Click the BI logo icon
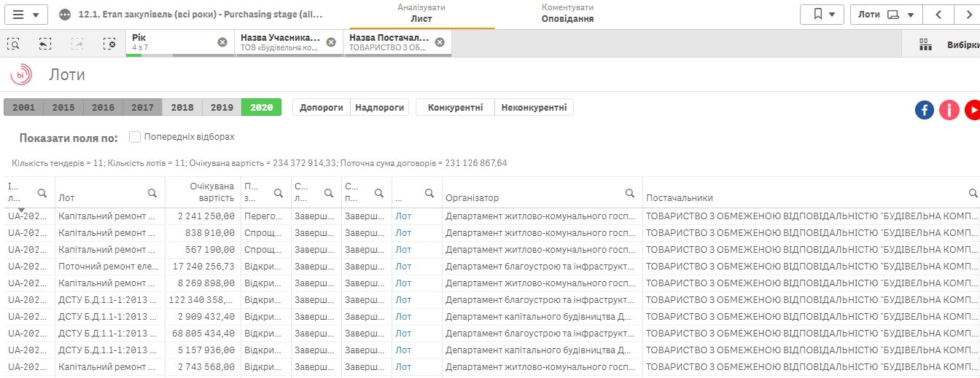The image size is (980, 378). click(21, 74)
